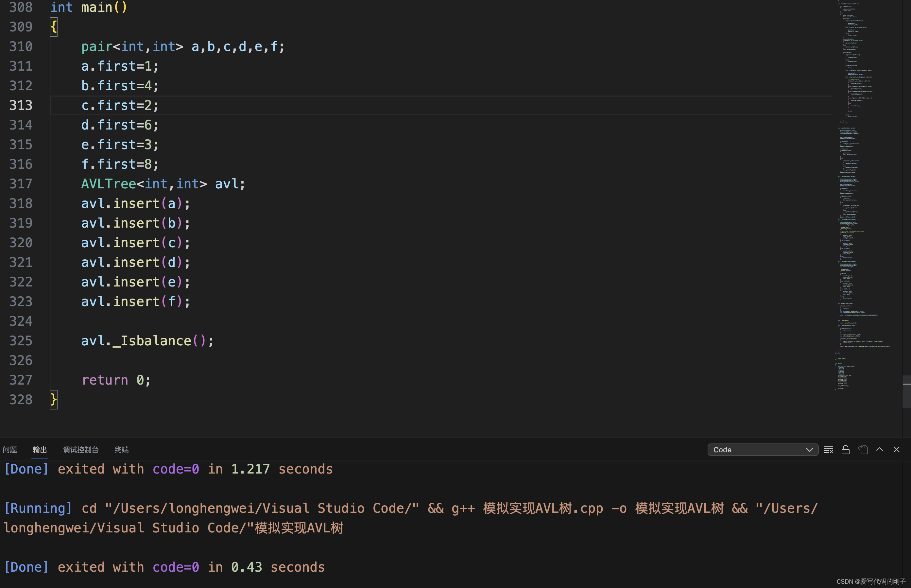Click 'exited with code=0 in 0.43 seconds' output
This screenshot has height=588, width=911.
point(191,567)
